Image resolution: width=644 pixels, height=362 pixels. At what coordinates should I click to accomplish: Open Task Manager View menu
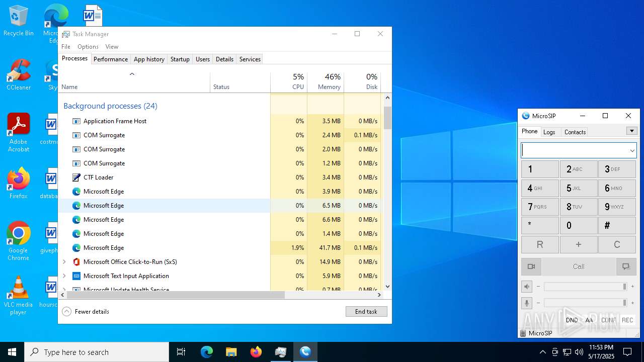click(112, 46)
